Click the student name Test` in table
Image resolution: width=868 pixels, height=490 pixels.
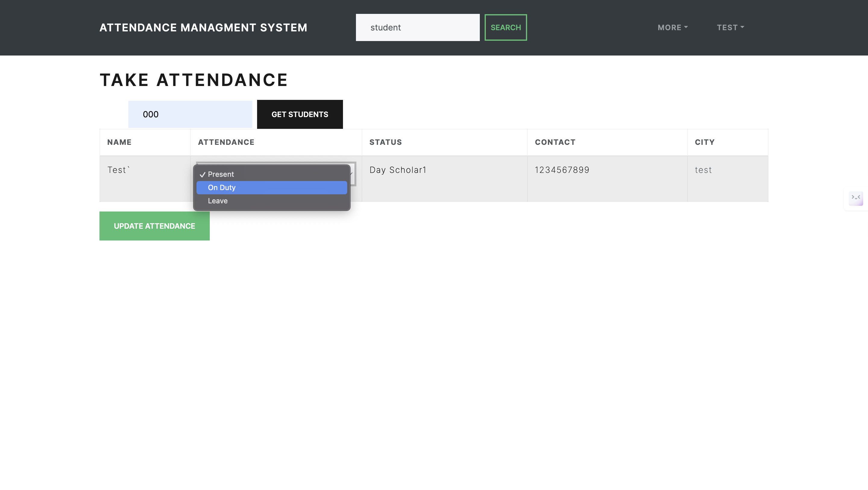pos(118,170)
